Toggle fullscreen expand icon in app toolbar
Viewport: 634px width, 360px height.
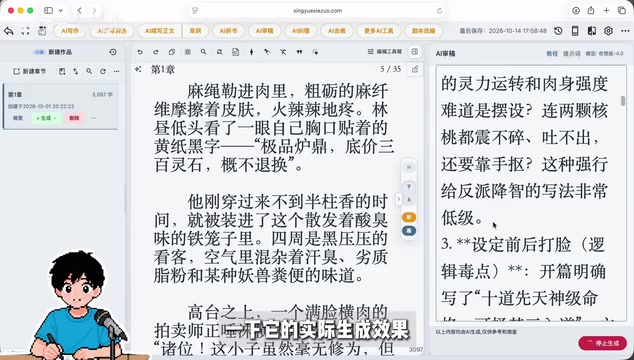[x=25, y=31]
